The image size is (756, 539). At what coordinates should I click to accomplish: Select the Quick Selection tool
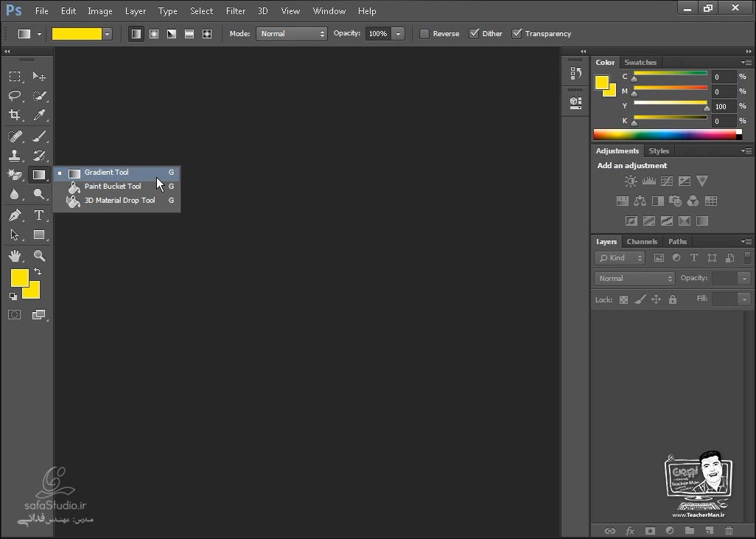coord(39,96)
